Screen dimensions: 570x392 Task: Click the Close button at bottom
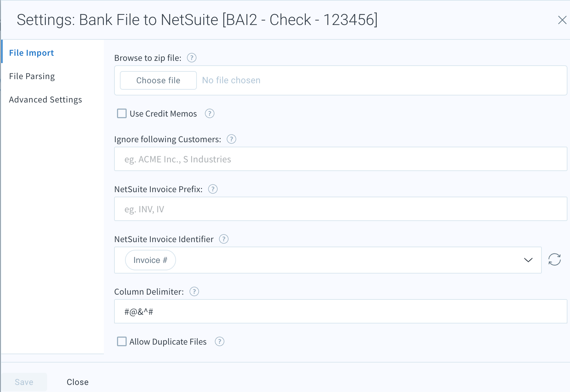(77, 381)
